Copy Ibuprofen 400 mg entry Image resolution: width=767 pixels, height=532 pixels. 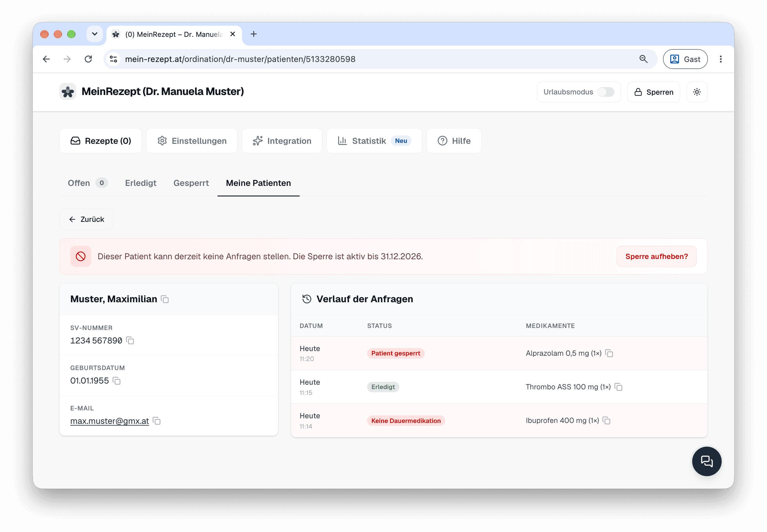(606, 421)
